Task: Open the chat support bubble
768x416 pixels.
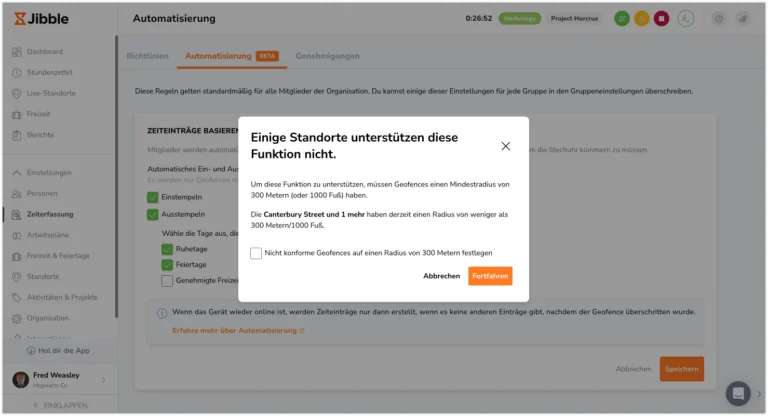Action: coord(738,393)
